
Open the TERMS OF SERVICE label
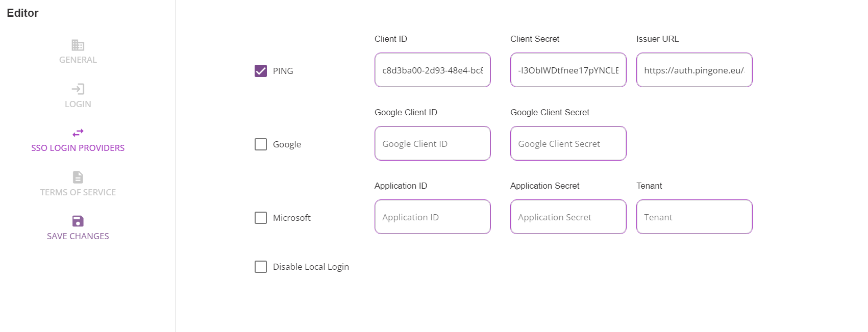click(78, 192)
